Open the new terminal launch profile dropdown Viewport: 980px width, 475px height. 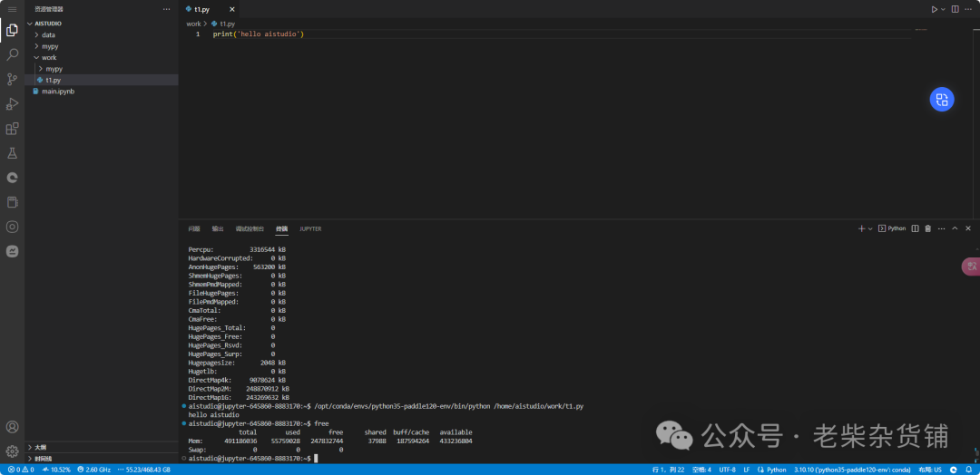click(x=870, y=228)
